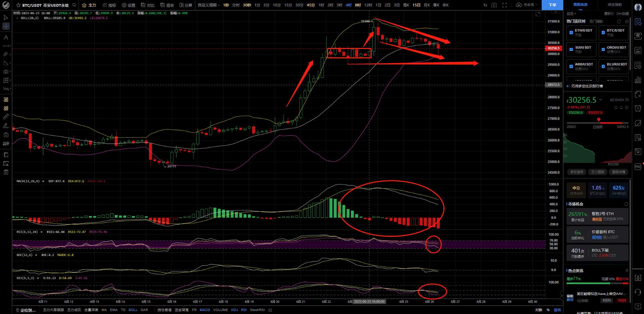The width and height of the screenshot is (644, 314).
Task: Edit bottom indicator list with pencil icon
Action: [x=270, y=310]
